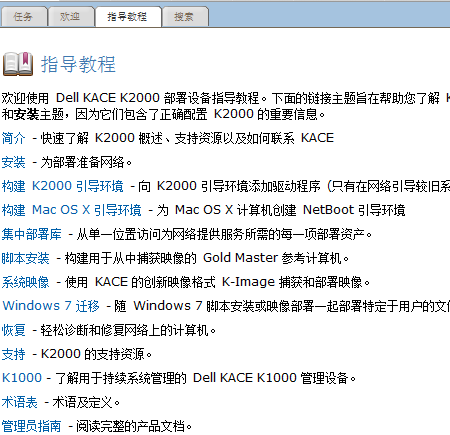Screen dimensions: 450x435
Task: Open the 脚本安装 link
Action: tap(26, 258)
